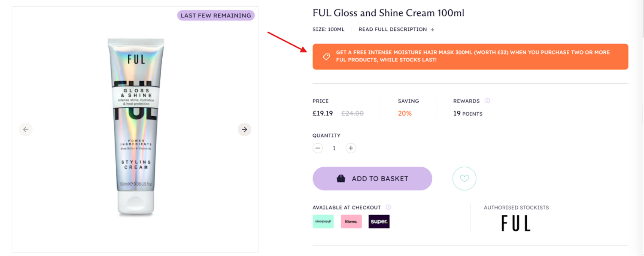The height and width of the screenshot is (256, 644).
Task: Increase quantity with the plus button
Action: [x=351, y=148]
